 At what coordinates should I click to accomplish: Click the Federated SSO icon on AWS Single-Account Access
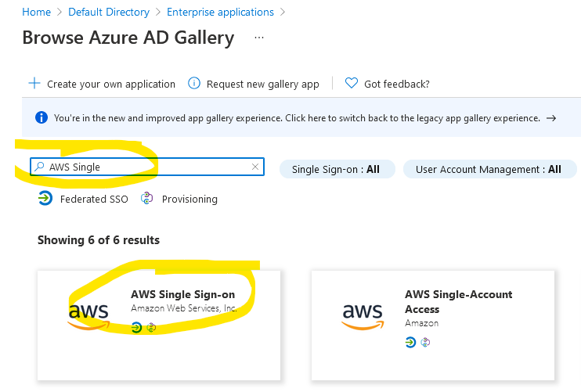(x=410, y=342)
